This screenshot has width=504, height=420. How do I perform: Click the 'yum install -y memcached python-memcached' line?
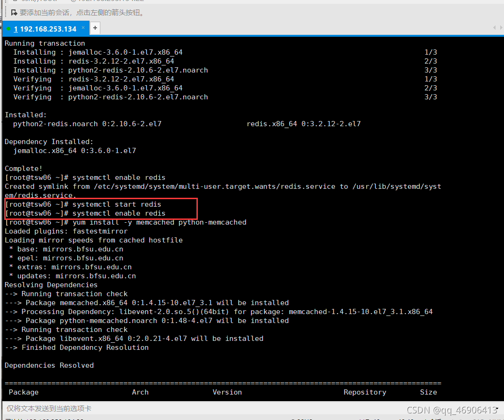[126, 222]
